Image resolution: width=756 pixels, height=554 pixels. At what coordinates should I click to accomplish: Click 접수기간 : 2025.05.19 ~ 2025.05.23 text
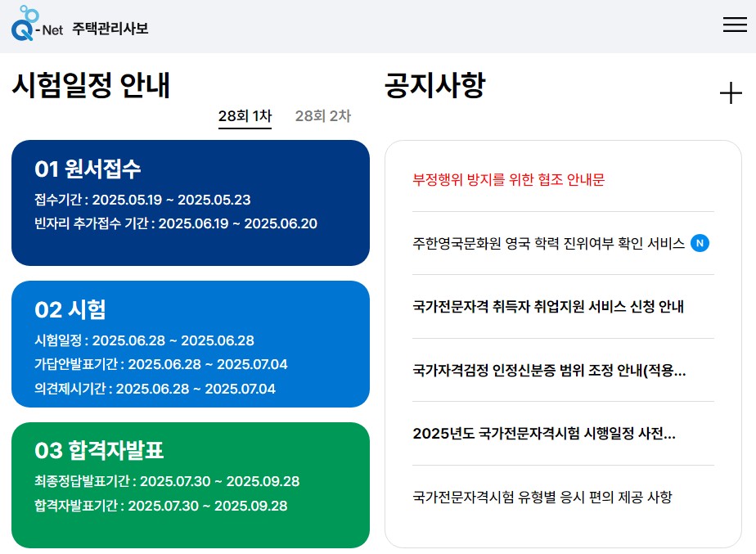142,200
